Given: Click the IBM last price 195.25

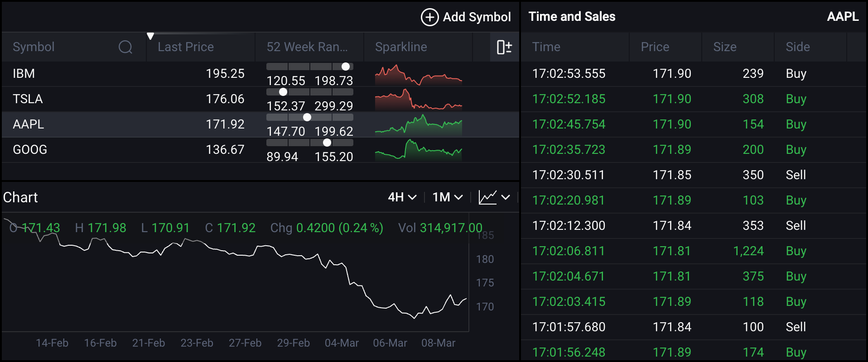Looking at the screenshot, I should click(x=225, y=74).
